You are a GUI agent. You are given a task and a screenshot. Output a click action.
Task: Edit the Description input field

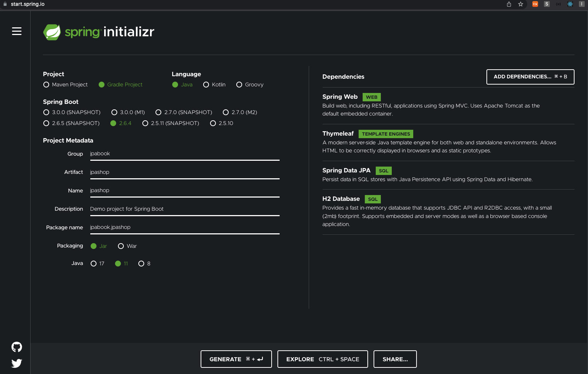[185, 209]
